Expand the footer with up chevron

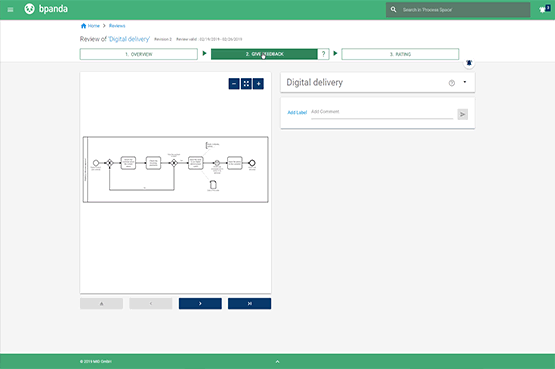(x=278, y=362)
